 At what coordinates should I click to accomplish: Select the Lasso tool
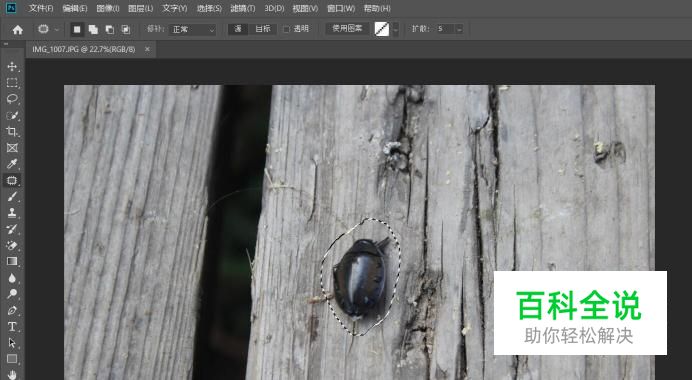click(x=12, y=99)
